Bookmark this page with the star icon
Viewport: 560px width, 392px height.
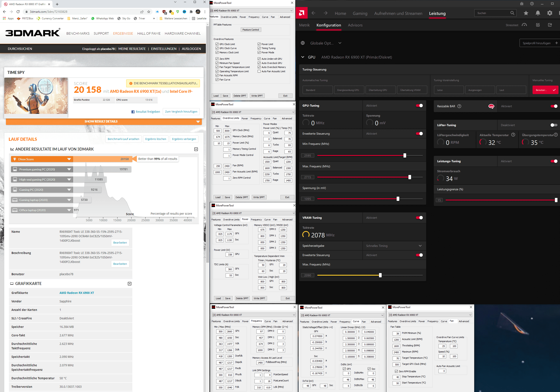point(149,11)
